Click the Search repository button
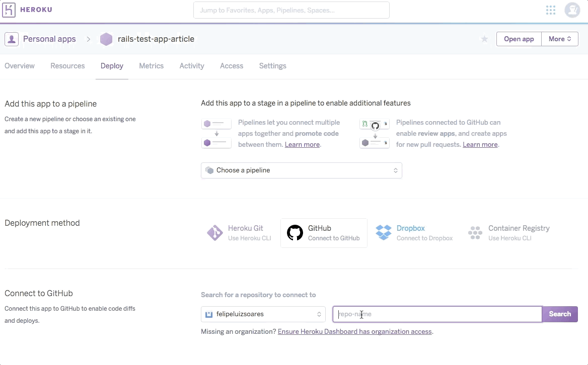Image resolution: width=588 pixels, height=365 pixels. pos(560,314)
